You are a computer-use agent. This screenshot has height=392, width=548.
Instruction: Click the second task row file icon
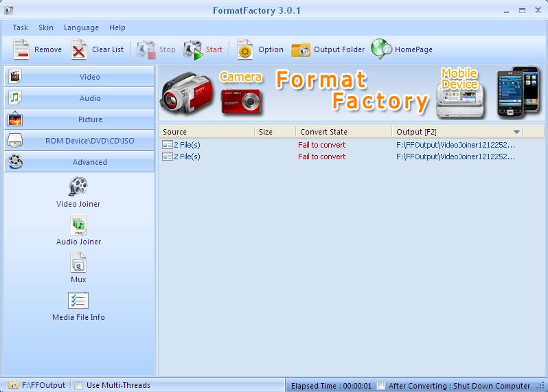(x=168, y=157)
